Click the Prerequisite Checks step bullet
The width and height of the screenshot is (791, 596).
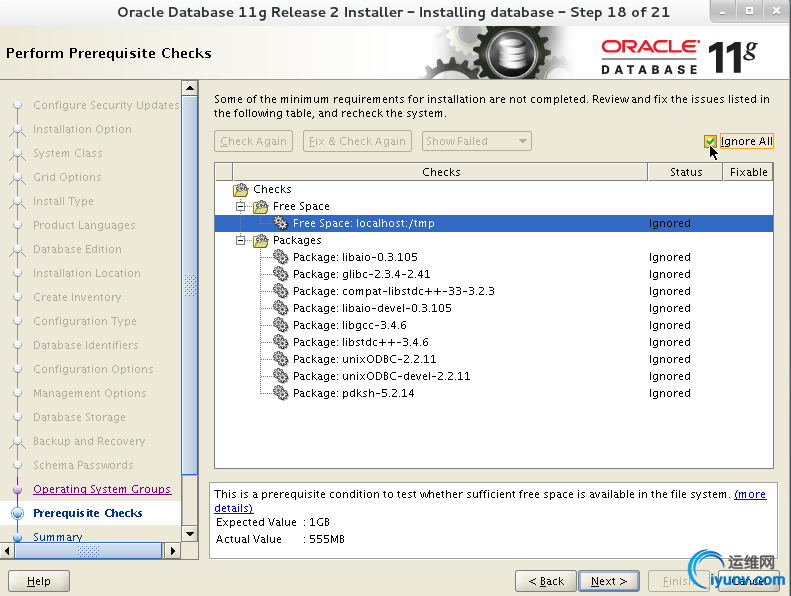click(x=18, y=513)
